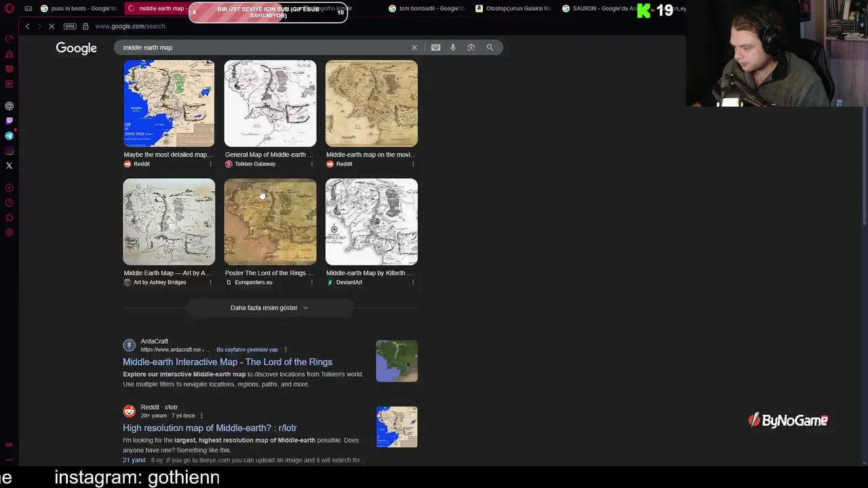Open the on-screen keyboard in Google search
Viewport: 868px width, 488px height.
(435, 47)
